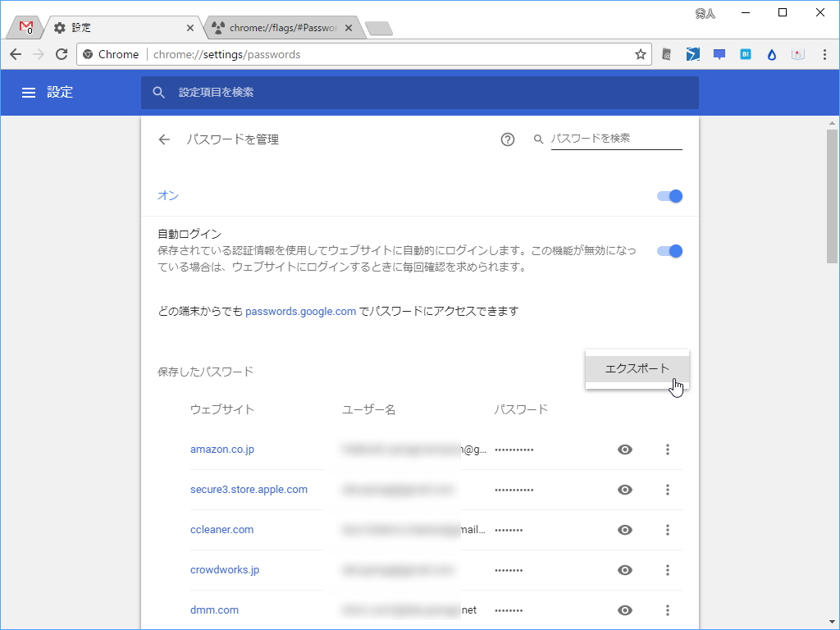This screenshot has height=630, width=840.
Task: Click the パスワードを検索 field
Action: (617, 138)
